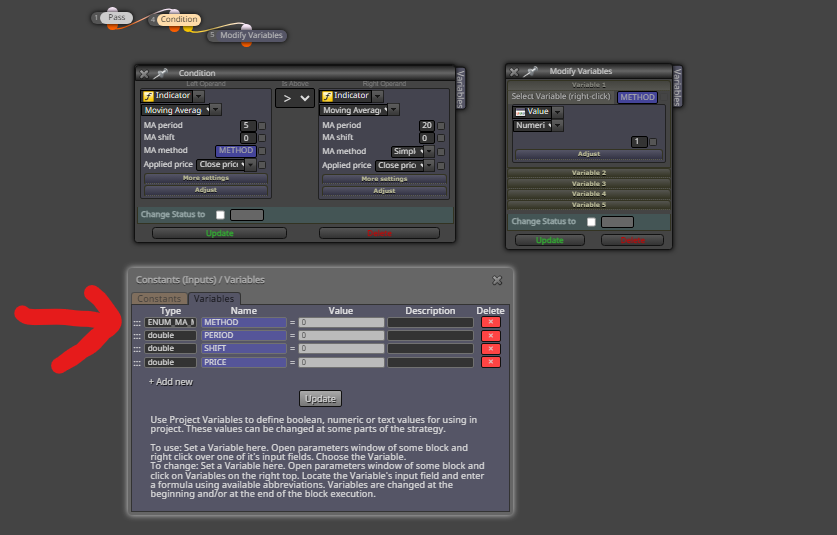Click Update in the Variables dialog
Screen dimensions: 837x535
click(320, 399)
